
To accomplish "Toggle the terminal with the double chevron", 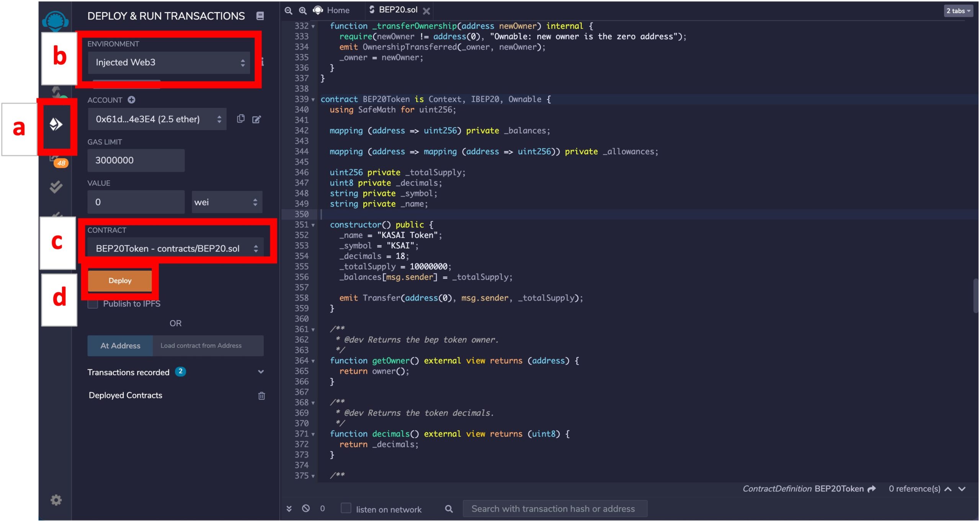I will click(x=289, y=508).
